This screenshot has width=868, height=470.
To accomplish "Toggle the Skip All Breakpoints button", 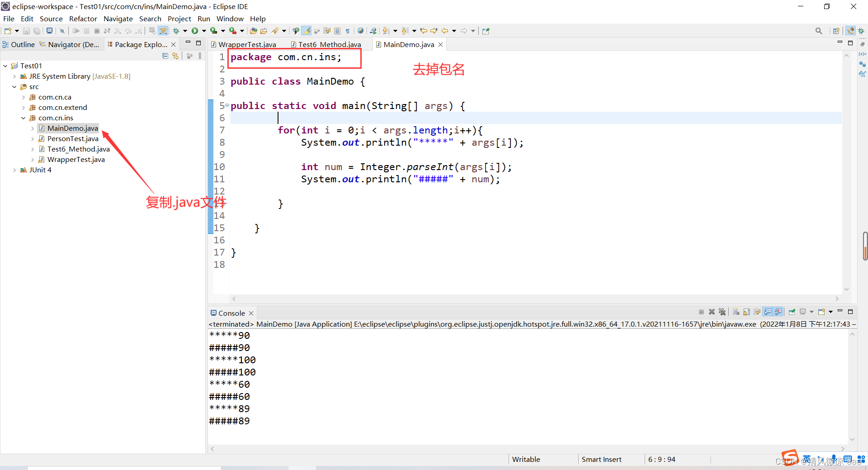I will (62, 31).
